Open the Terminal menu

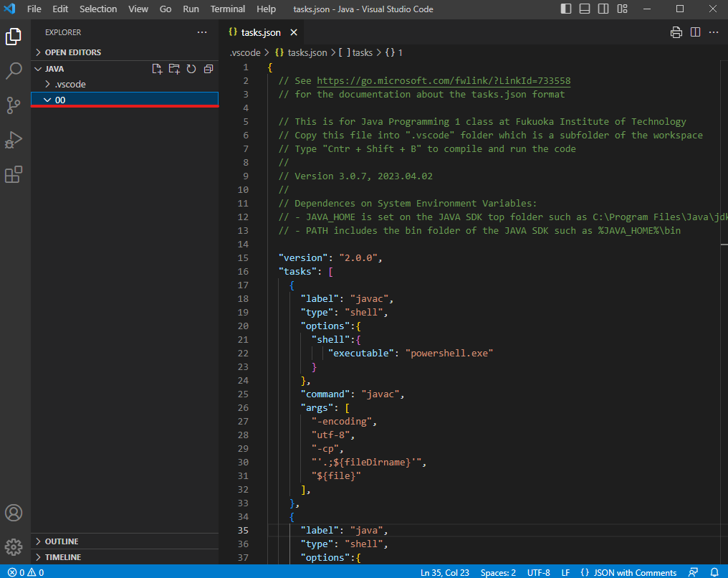point(228,9)
